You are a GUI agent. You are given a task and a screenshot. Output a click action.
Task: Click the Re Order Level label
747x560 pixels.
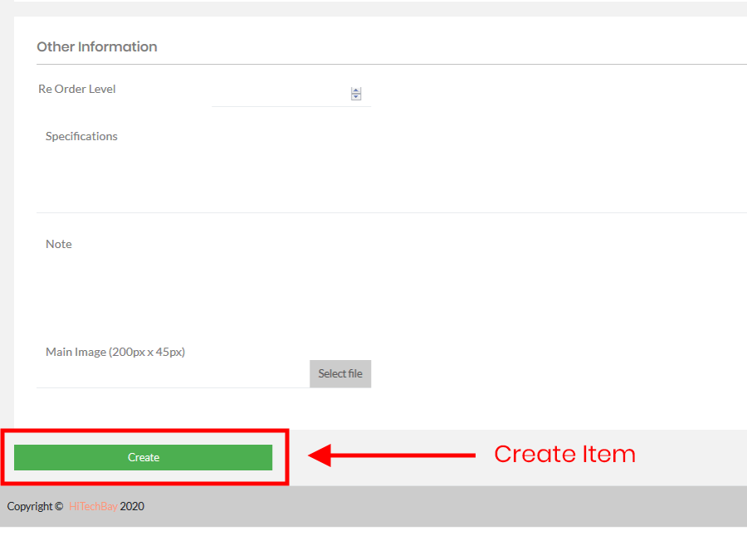pos(77,89)
